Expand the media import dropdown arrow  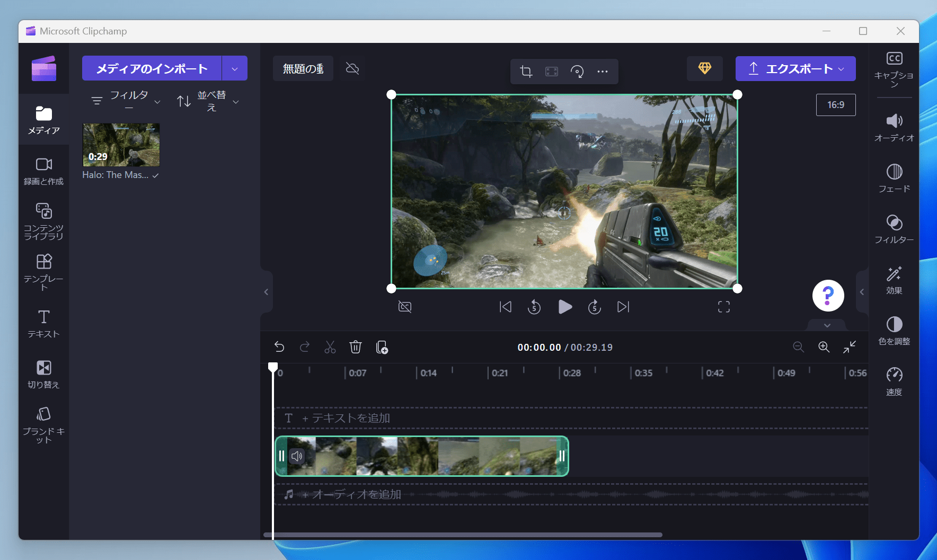(235, 68)
